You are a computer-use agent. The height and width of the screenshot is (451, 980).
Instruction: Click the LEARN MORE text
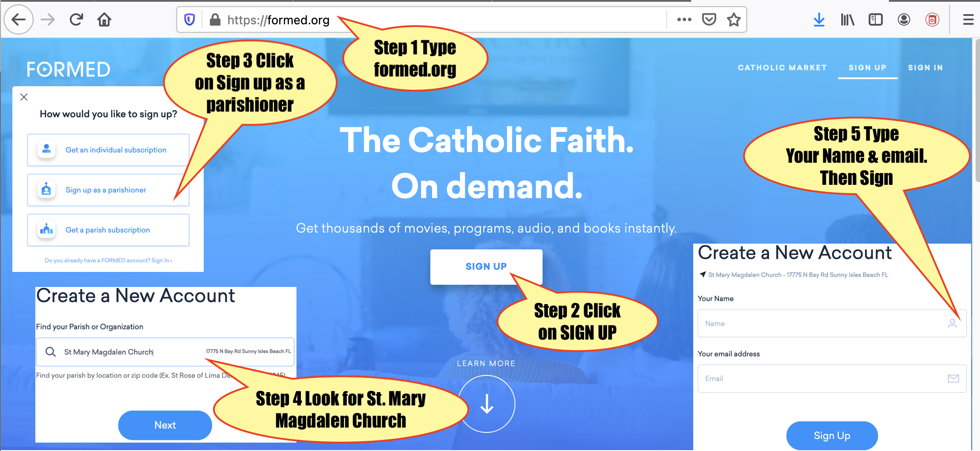[486, 363]
